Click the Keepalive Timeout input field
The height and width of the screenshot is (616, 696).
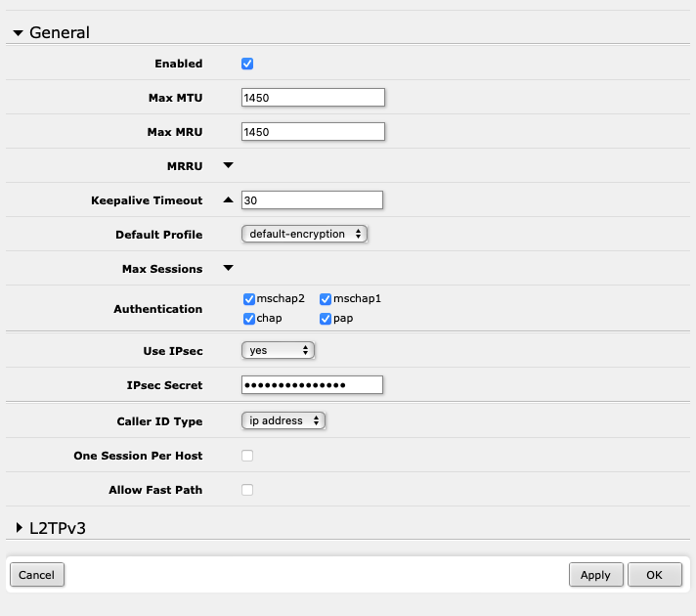[312, 200]
